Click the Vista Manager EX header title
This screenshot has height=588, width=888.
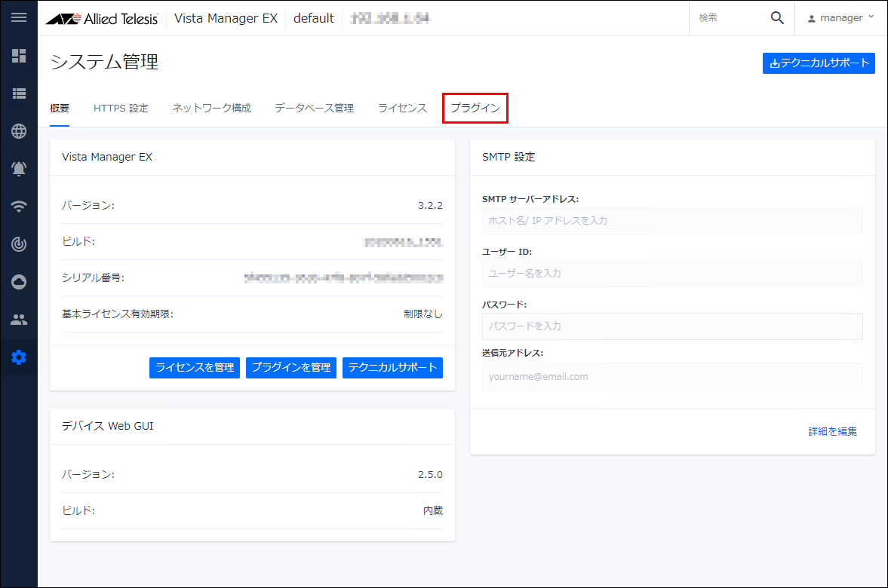point(226,19)
